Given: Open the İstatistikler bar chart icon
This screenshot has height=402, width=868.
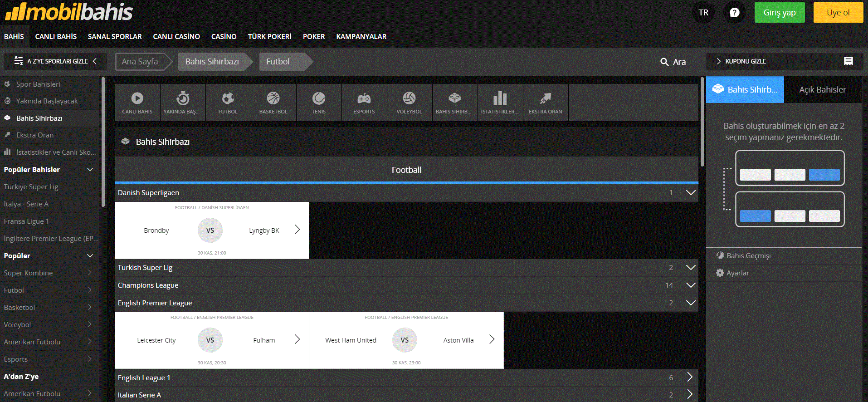Looking at the screenshot, I should 500,103.
